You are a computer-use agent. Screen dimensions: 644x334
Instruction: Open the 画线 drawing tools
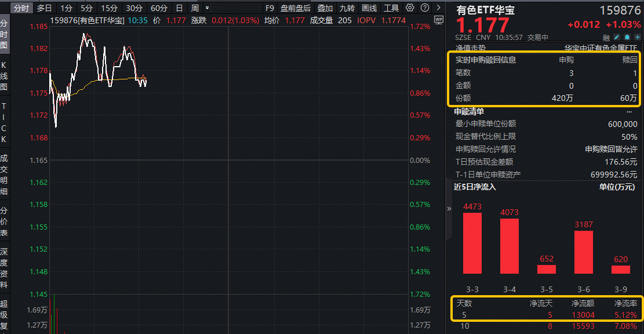[x=369, y=8]
